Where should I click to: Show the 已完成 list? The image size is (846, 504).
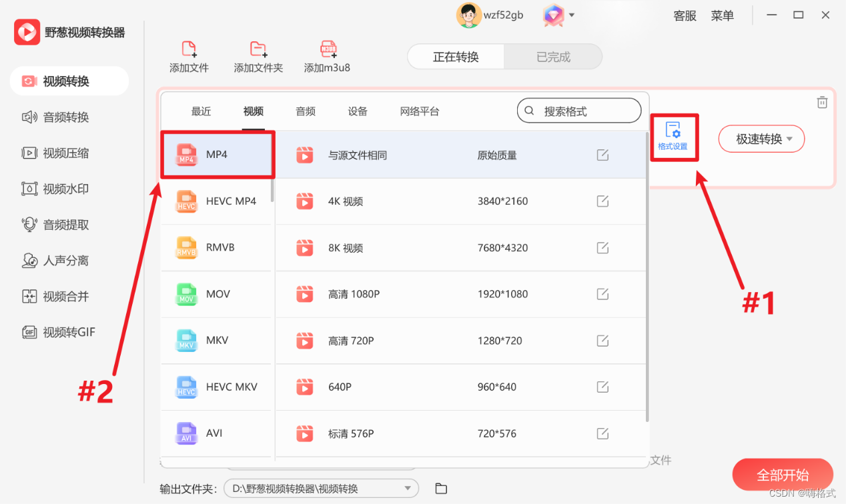click(x=553, y=57)
